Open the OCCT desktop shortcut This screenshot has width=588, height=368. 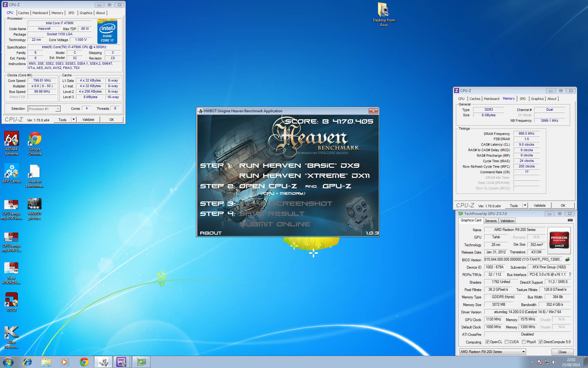[12, 302]
